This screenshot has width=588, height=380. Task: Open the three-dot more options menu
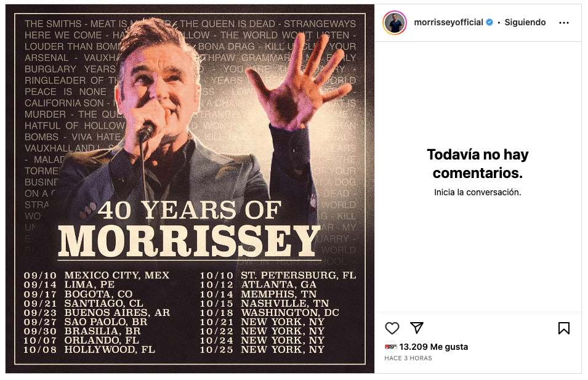click(x=564, y=23)
